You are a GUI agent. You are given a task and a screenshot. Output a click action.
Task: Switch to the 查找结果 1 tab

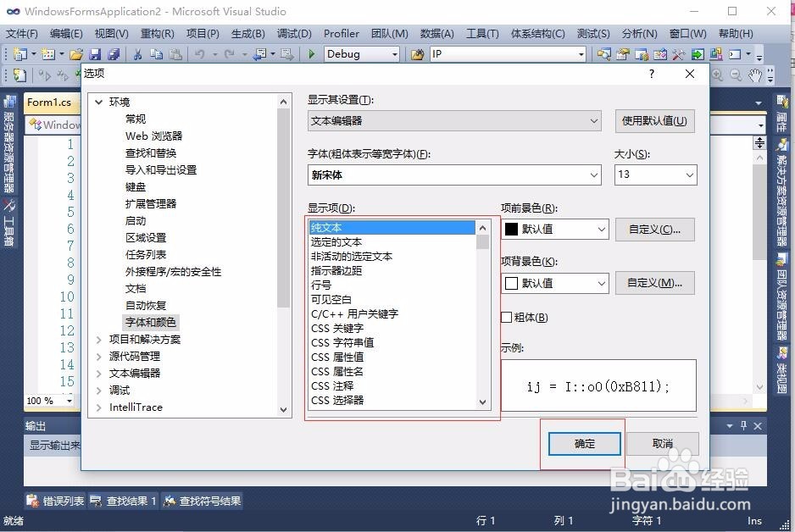[123, 502]
